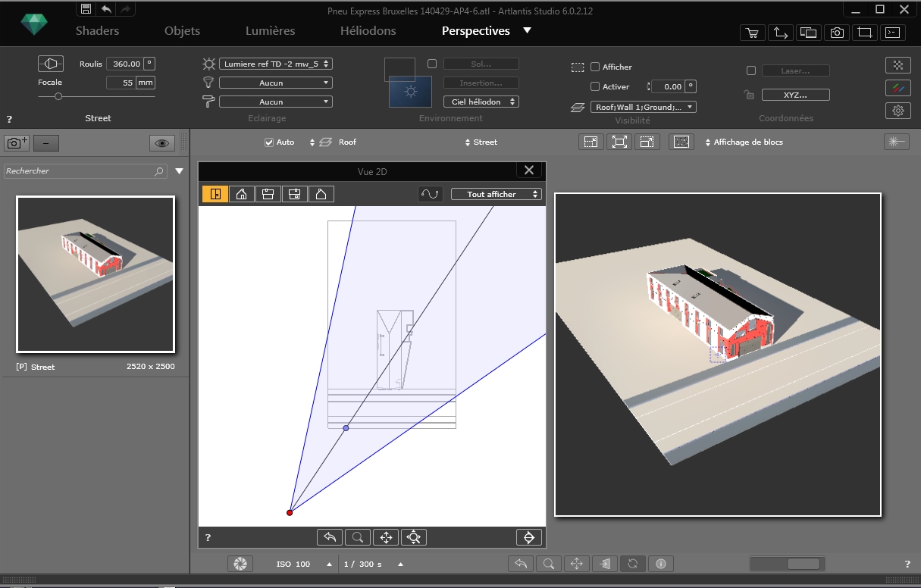921x588 pixels.
Task: Click the XYZ... coordinates button
Action: (795, 95)
